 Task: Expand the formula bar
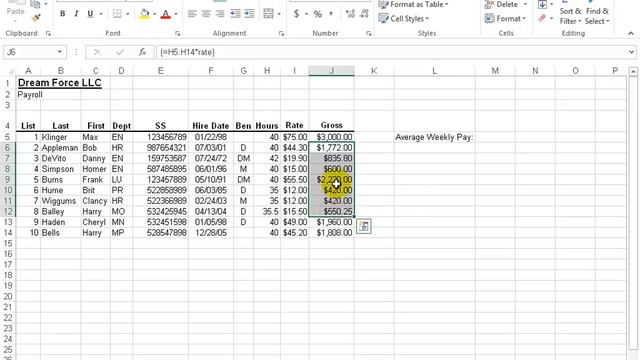click(x=631, y=52)
